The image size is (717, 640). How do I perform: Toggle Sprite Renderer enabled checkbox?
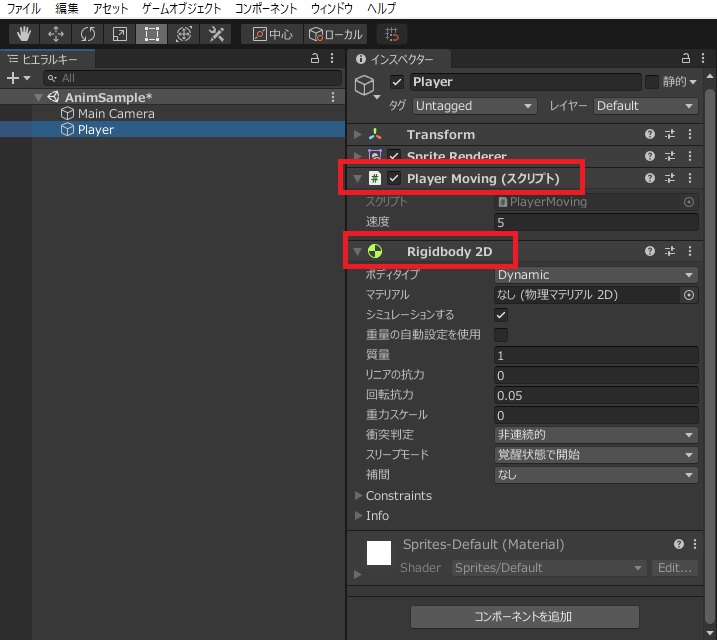click(394, 155)
